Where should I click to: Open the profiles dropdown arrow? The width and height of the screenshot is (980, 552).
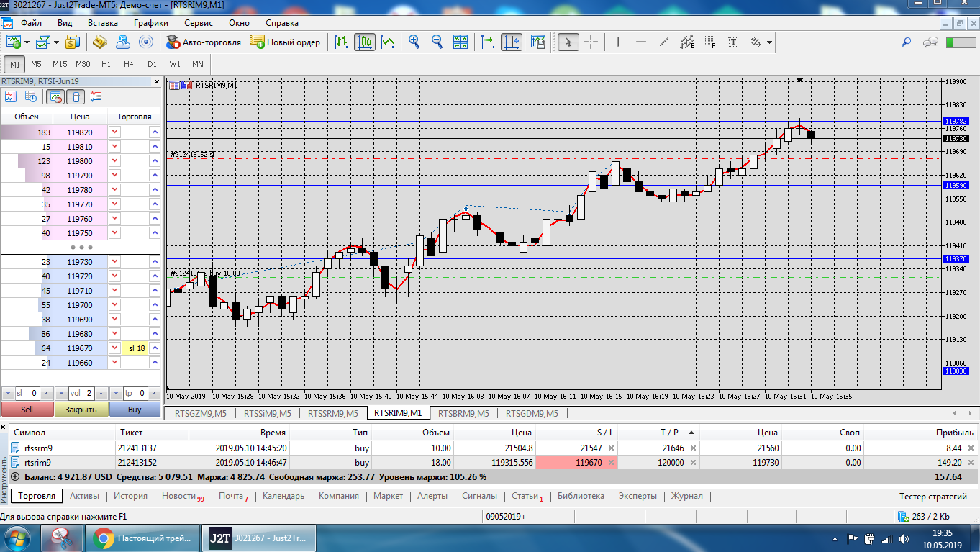pos(56,42)
